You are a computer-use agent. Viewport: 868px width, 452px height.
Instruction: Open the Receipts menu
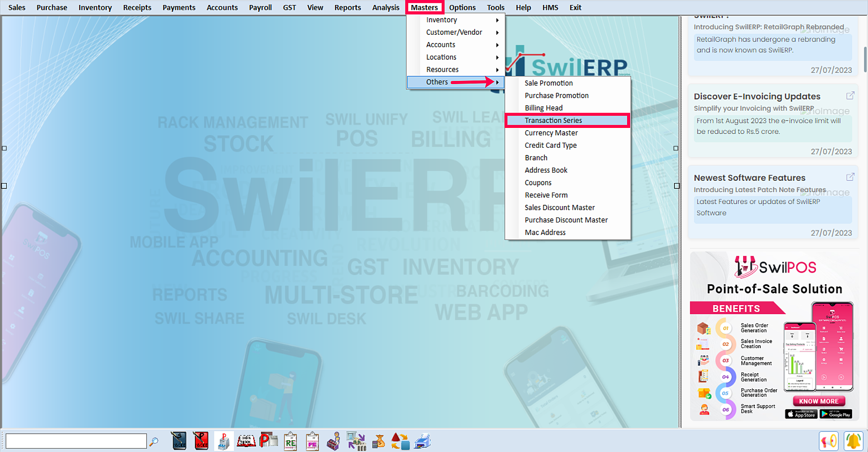point(137,7)
